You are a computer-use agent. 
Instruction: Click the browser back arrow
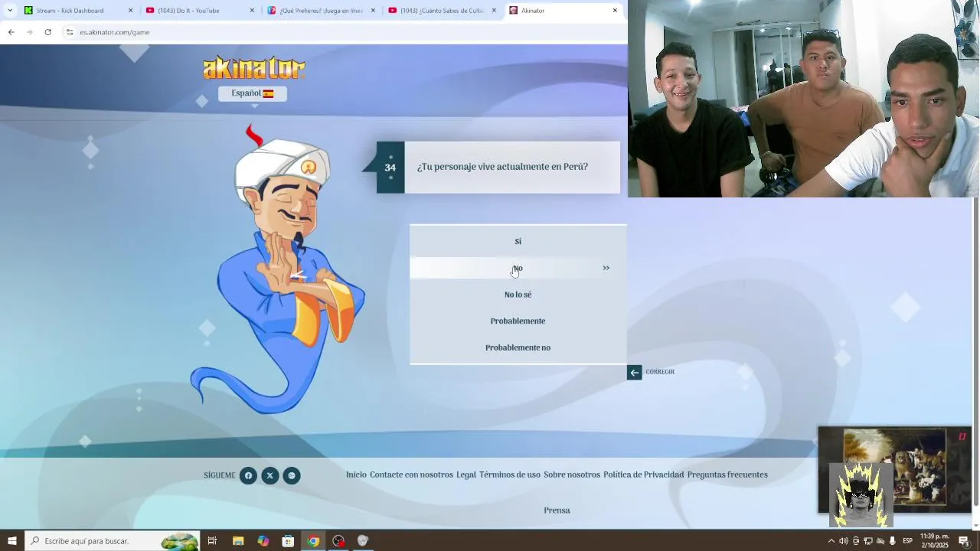tap(11, 32)
